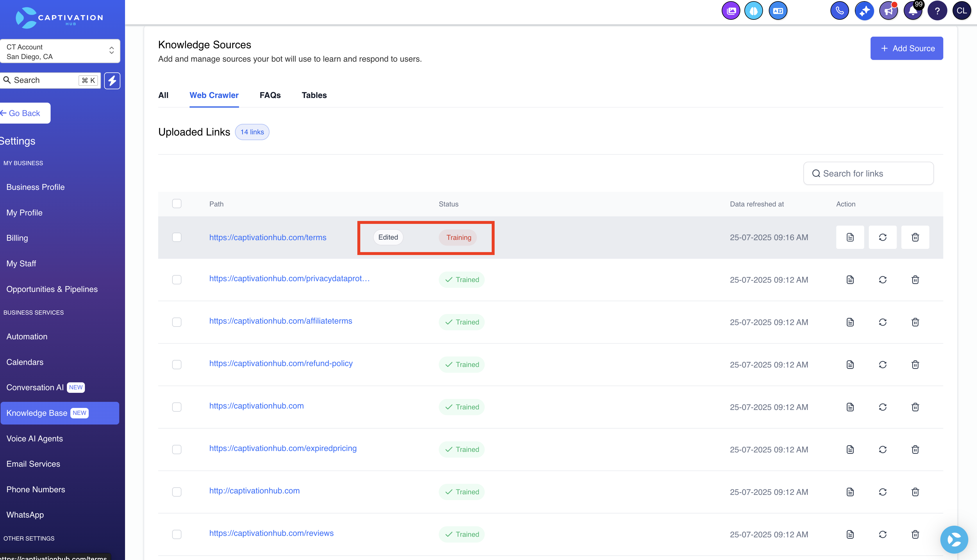Open the CL user avatar menu
The image size is (977, 560).
tap(962, 11)
